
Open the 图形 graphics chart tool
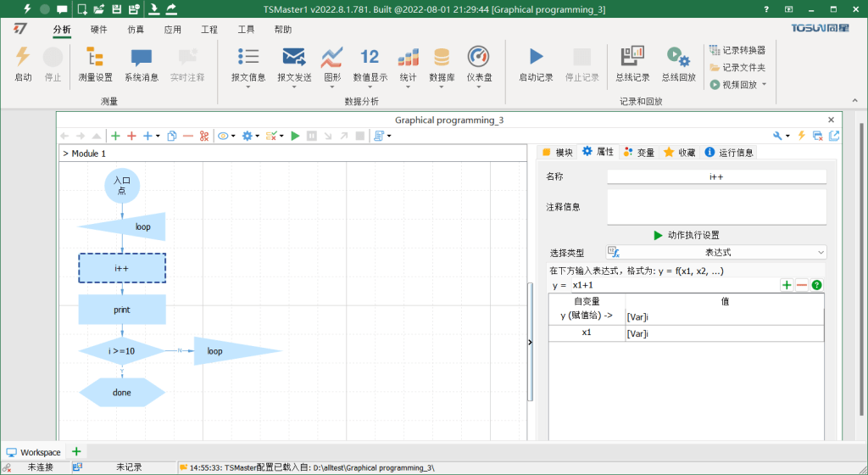pos(331,58)
